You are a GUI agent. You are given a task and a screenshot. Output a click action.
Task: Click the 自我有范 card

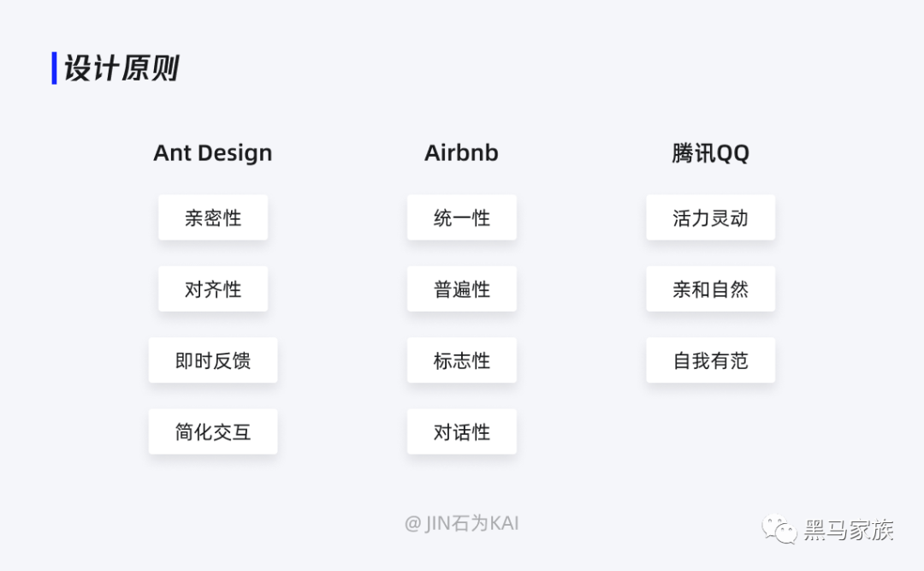point(710,360)
